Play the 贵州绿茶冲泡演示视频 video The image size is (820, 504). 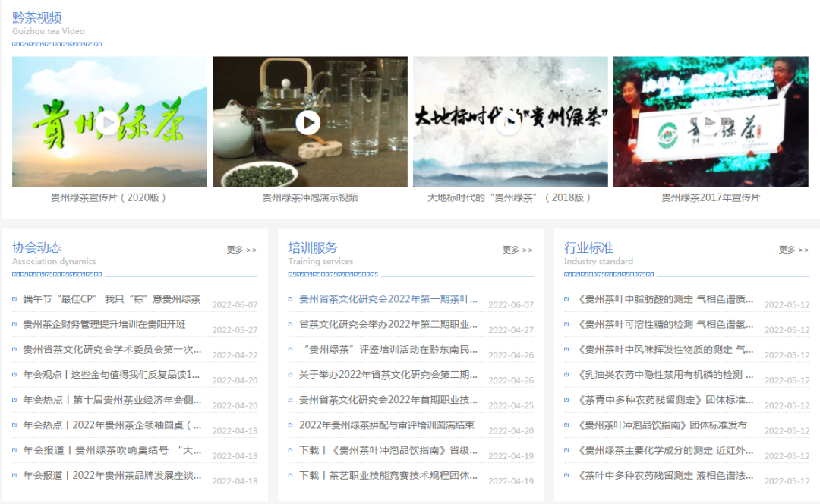(308, 123)
